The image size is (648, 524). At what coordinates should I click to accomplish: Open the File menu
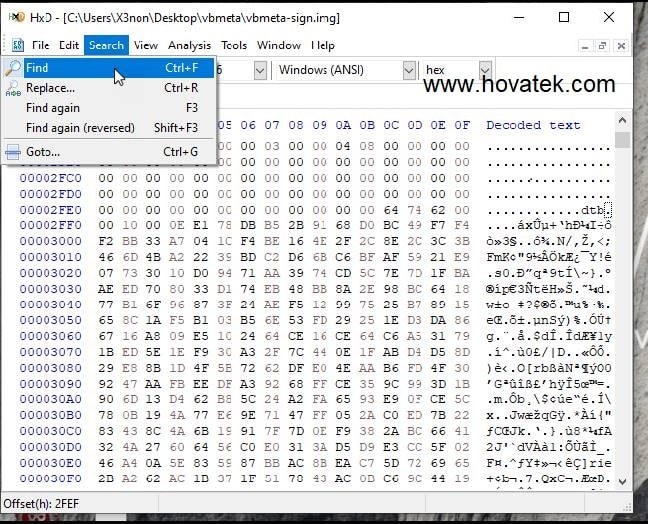[x=40, y=45]
